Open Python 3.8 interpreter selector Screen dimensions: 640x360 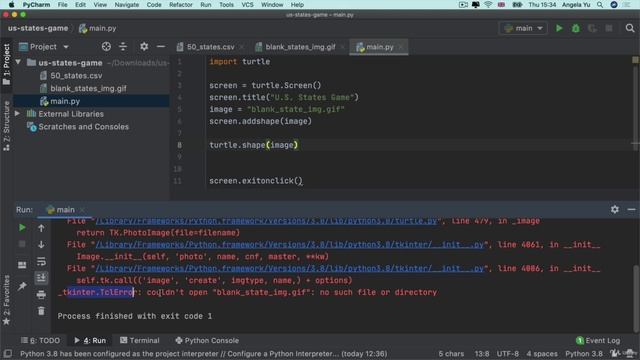584,353
